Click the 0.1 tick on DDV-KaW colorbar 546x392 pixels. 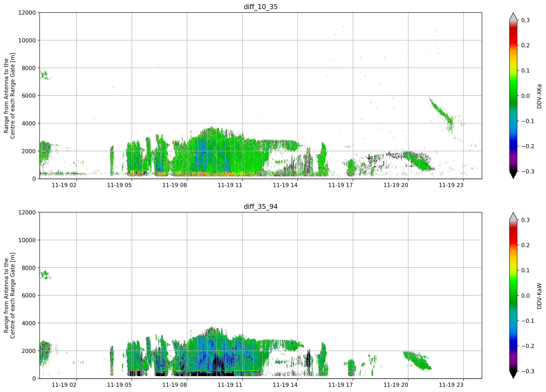point(526,270)
